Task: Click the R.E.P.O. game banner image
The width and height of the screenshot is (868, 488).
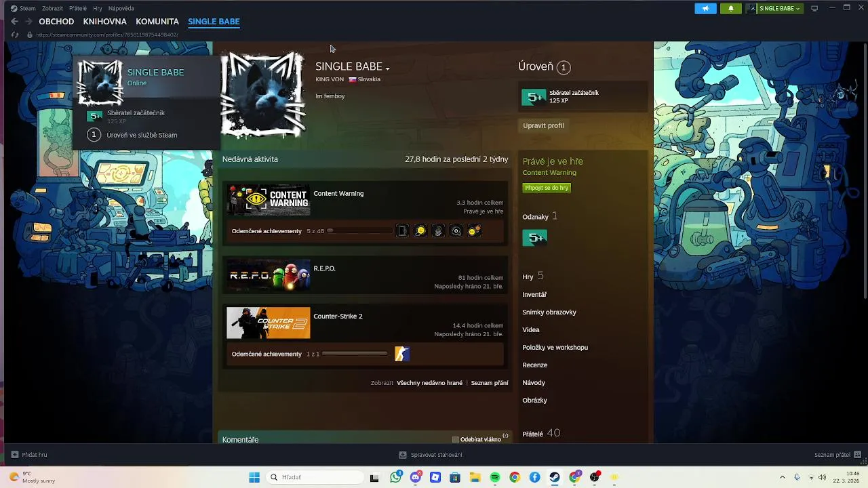Action: pos(269,275)
